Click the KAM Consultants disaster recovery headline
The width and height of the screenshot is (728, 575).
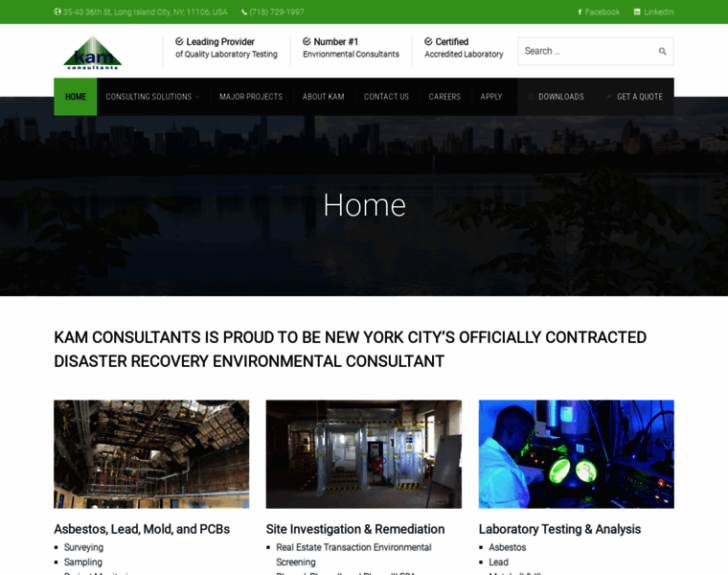(350, 349)
